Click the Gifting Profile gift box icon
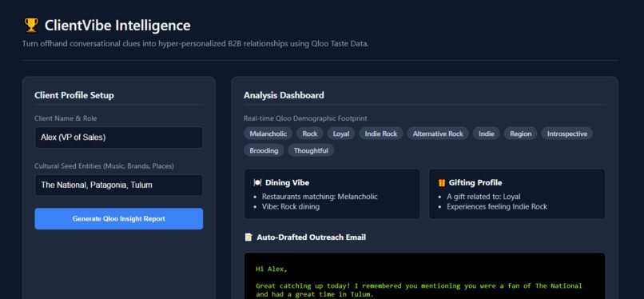This screenshot has height=299, width=644. [x=442, y=183]
